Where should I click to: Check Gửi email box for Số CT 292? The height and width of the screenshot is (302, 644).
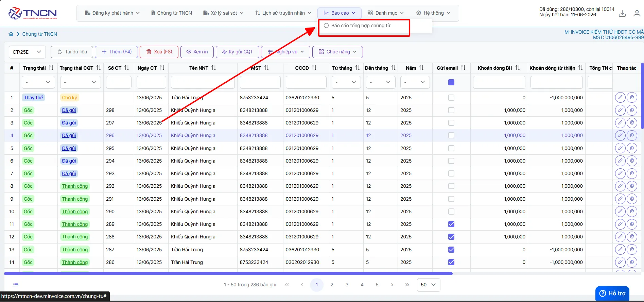[x=451, y=186]
